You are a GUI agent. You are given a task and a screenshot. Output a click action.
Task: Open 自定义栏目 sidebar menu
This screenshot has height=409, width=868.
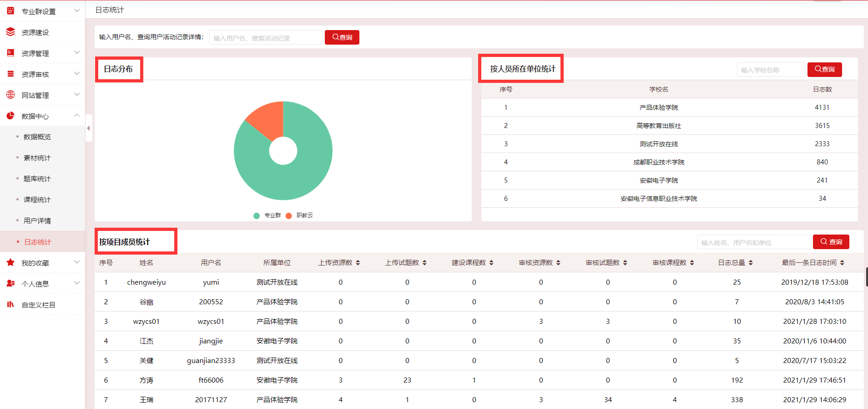42,305
